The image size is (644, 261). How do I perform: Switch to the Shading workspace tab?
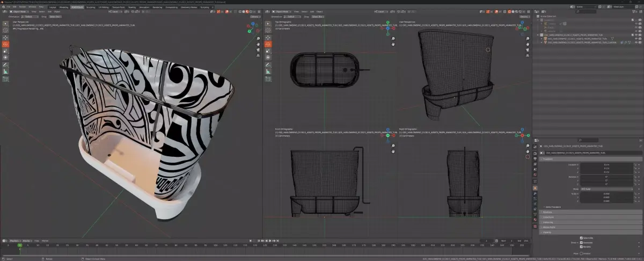[x=132, y=7]
